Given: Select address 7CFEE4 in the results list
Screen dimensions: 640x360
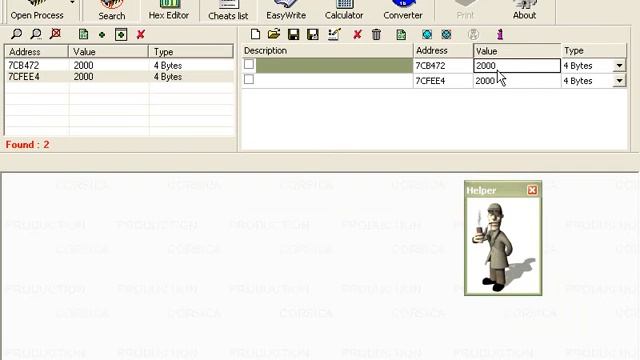Looking at the screenshot, I should [24, 77].
